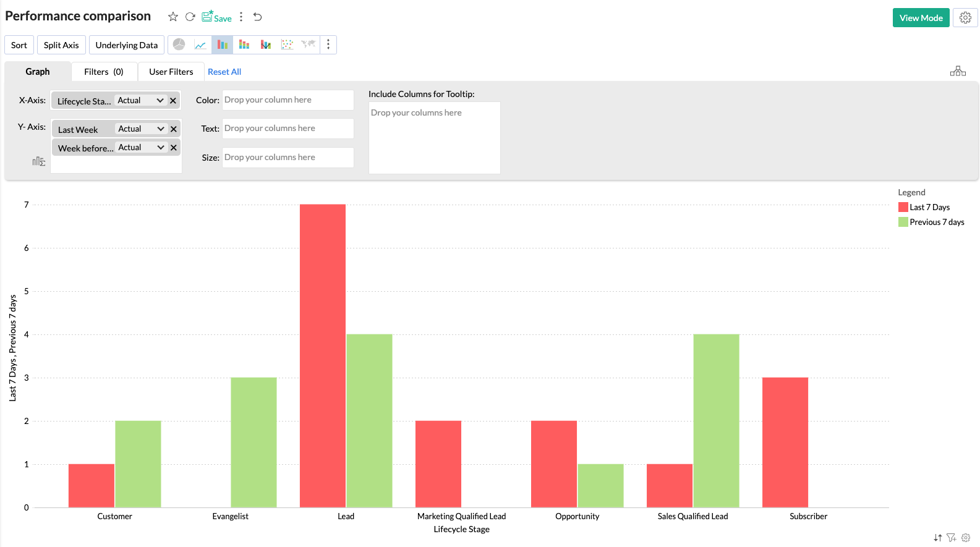Screen dimensions: 980x547
Task: Refresh the Performance comparison chart
Action: click(190, 17)
